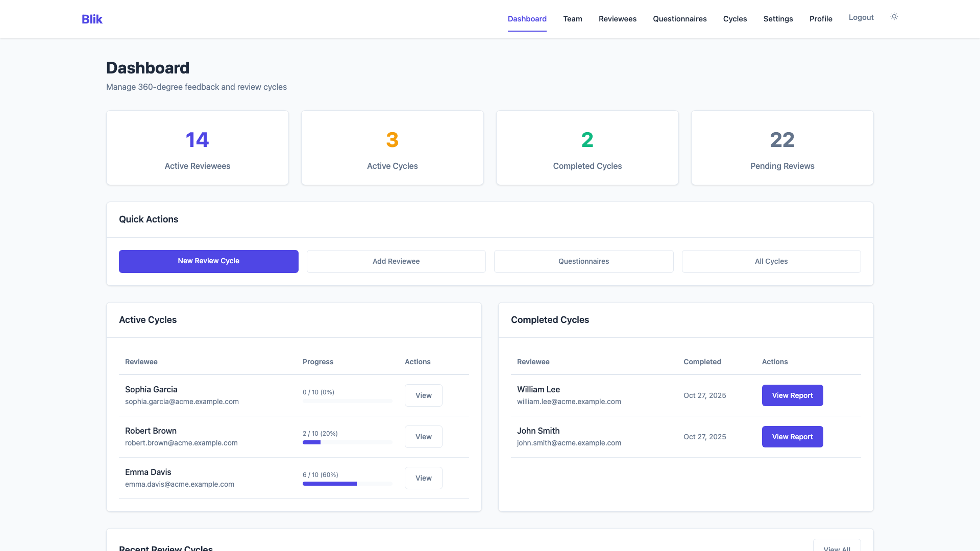Click Add Reviewee quick action
The width and height of the screenshot is (980, 551).
click(x=396, y=261)
